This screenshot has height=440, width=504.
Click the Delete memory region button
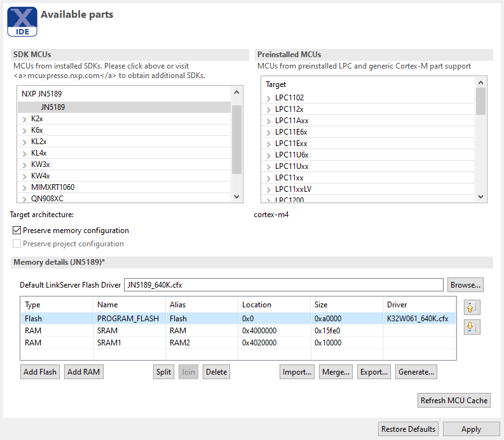(x=216, y=372)
